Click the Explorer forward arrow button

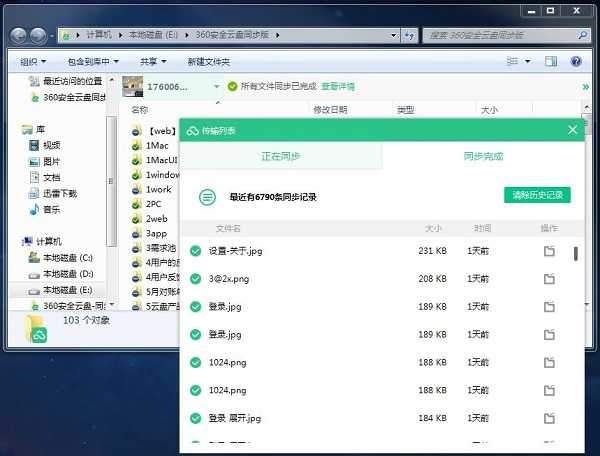click(38, 36)
